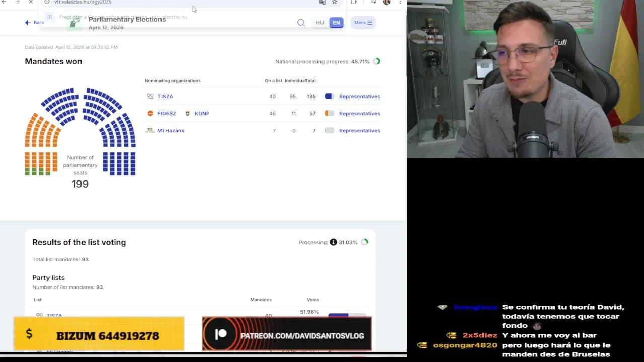This screenshot has height=362, width=644.
Task: Bookmark this page with the star icon
Action: (335, 2)
